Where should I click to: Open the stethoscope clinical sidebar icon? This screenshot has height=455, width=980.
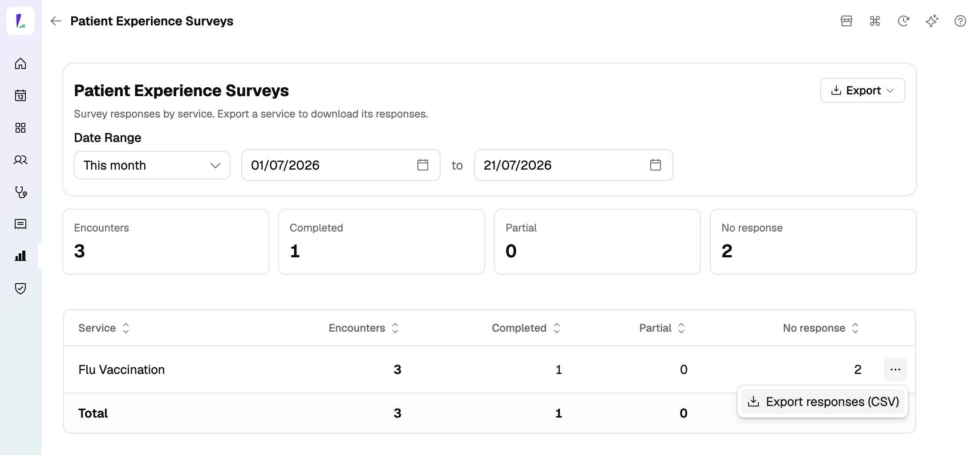(x=20, y=192)
